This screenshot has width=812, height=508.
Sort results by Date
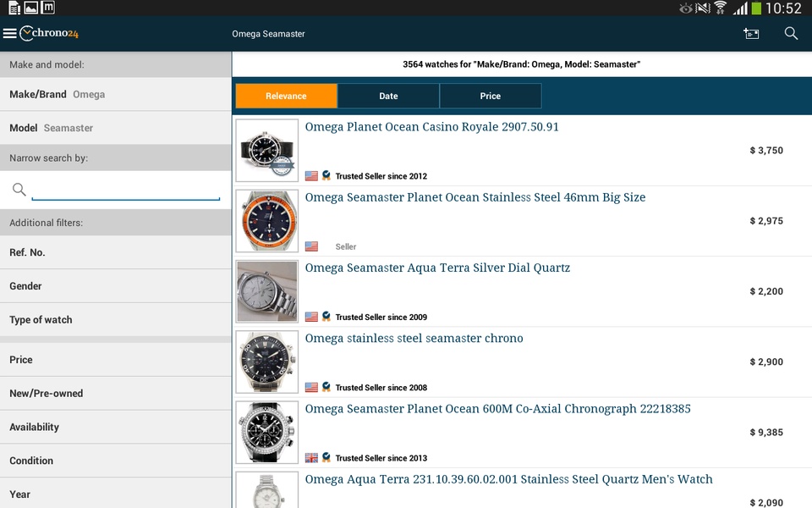point(388,96)
